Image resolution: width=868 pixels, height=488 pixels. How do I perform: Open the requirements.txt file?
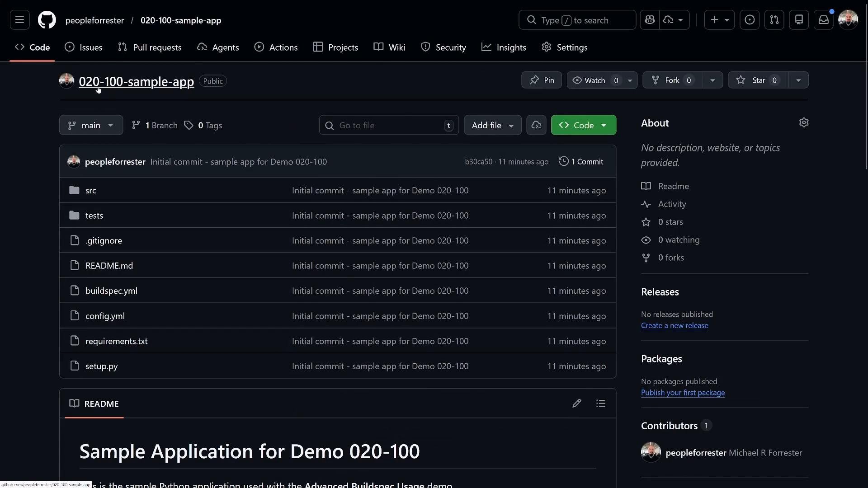pos(116,341)
